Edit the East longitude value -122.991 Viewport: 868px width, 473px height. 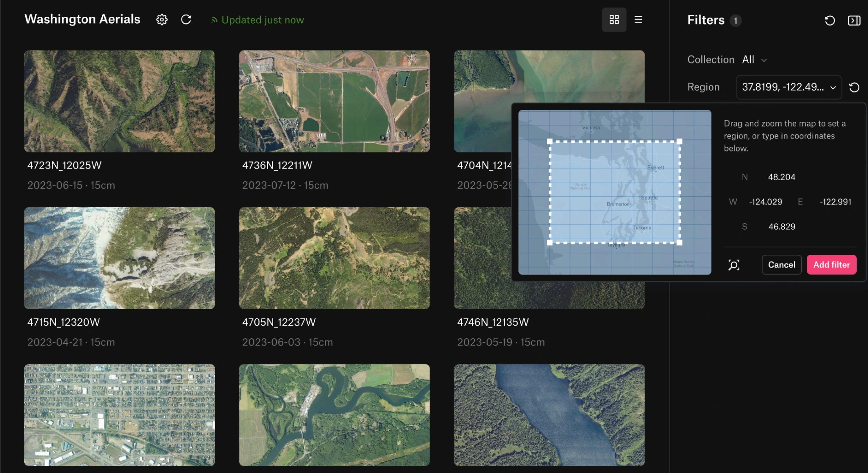pos(835,202)
